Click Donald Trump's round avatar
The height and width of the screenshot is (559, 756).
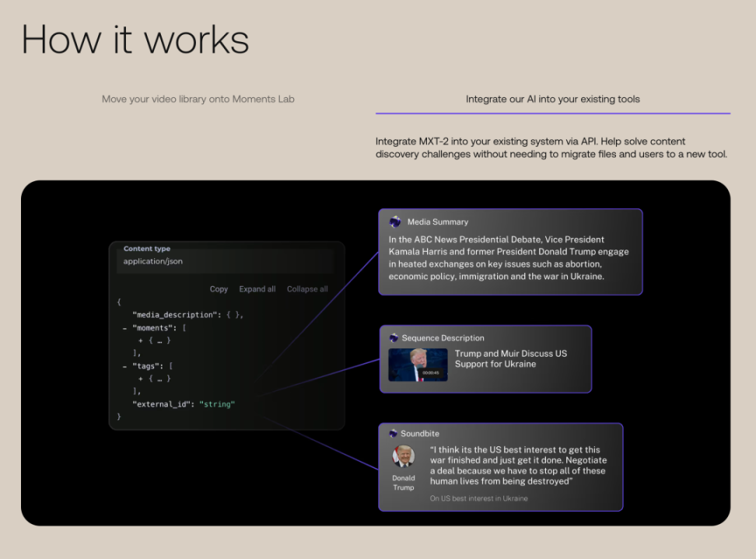(x=403, y=456)
